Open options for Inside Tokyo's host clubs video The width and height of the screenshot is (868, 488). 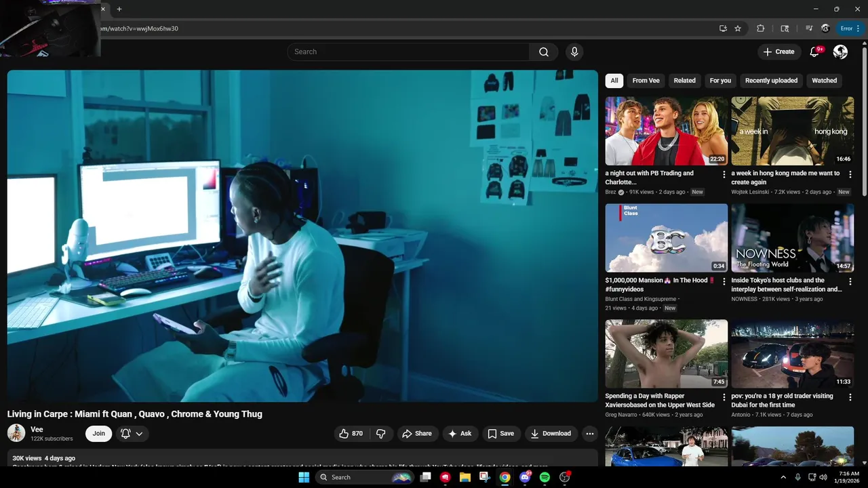(850, 281)
